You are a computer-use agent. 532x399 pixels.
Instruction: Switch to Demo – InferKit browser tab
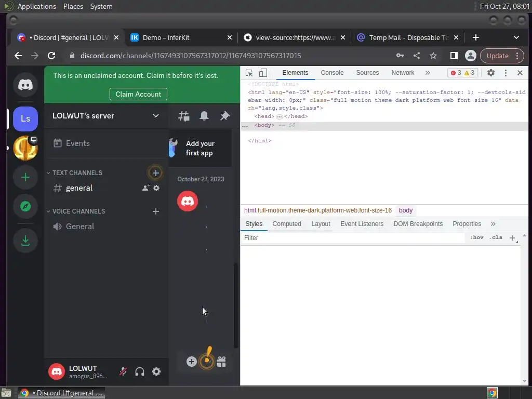point(181,37)
